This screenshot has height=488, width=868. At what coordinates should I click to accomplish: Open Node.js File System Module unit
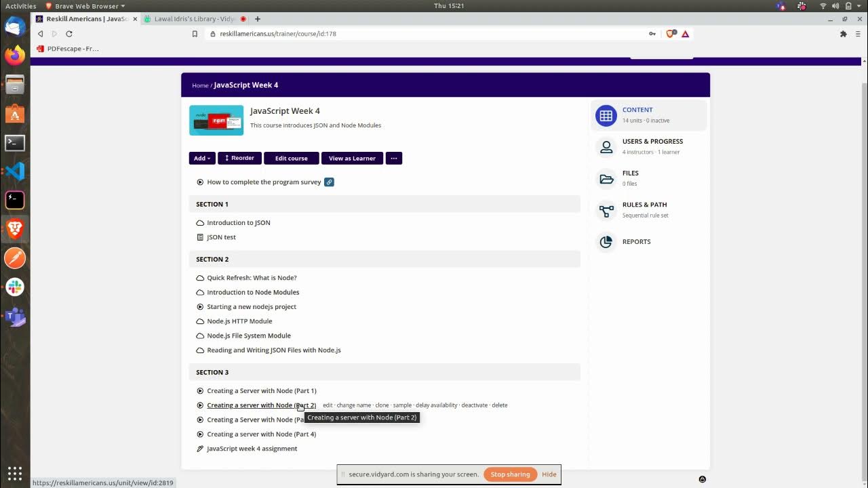[x=249, y=335]
